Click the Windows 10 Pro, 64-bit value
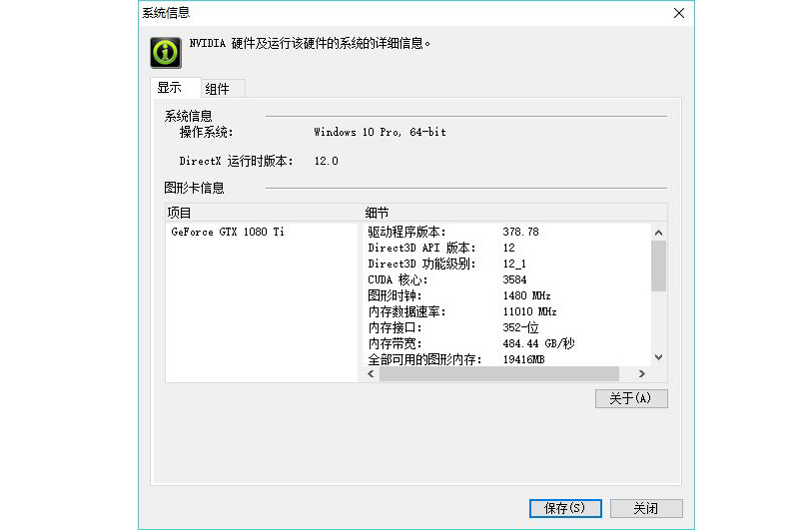Screen dimensions: 799x532 (x=381, y=133)
